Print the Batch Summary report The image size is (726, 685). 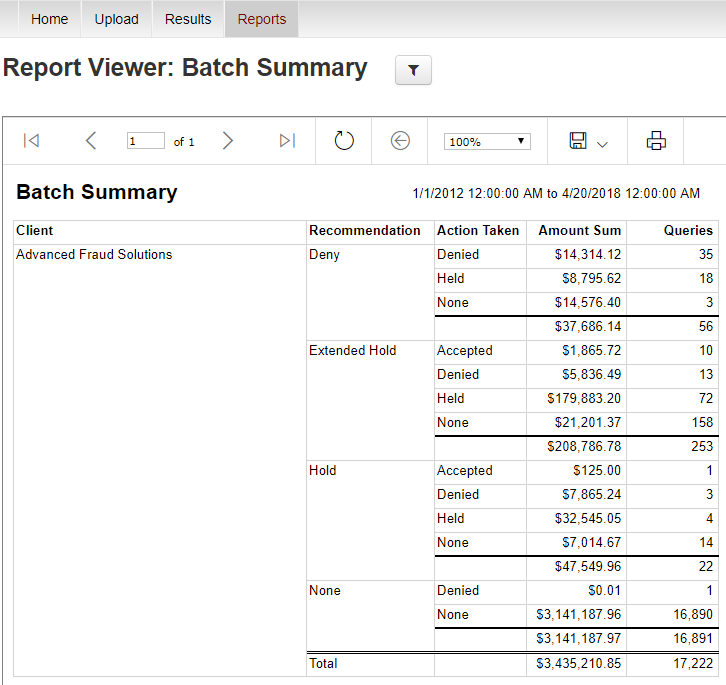coord(656,141)
